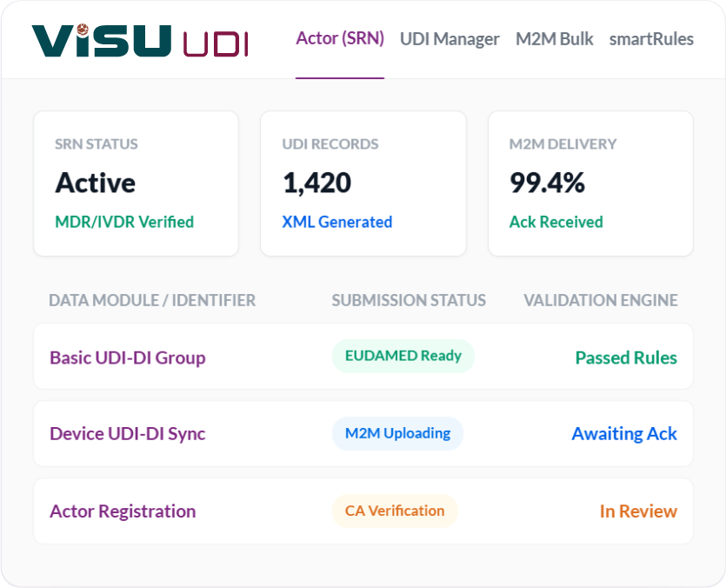Click the 1,420 records value
Viewport: 726px width, 588px height.
click(317, 183)
